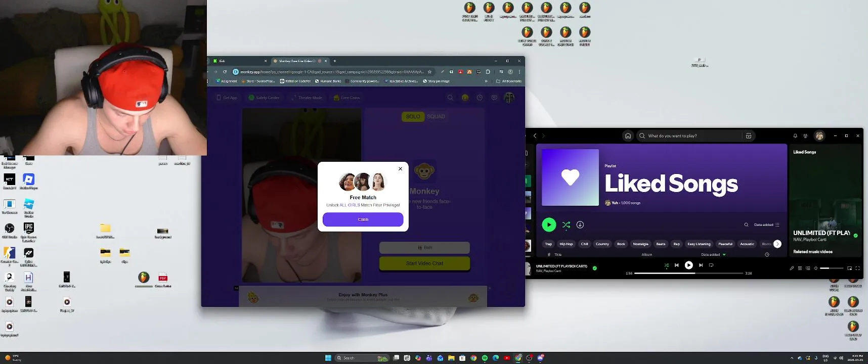Open the Yuh profile link under Liked Songs
Screen dimensions: 868x364
point(615,203)
